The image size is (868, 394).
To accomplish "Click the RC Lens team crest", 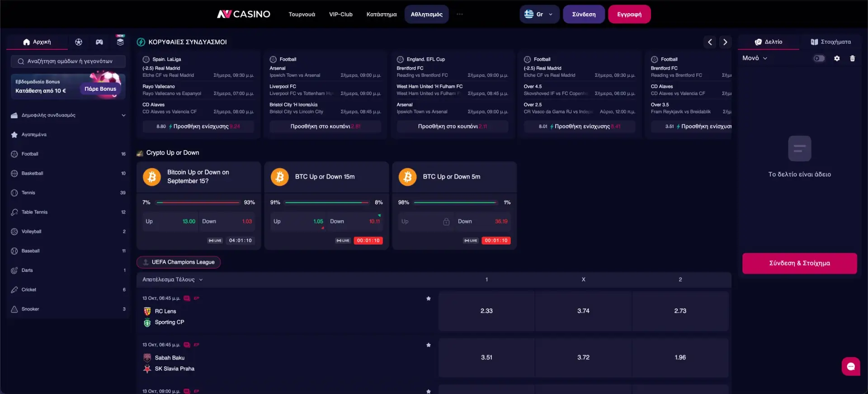I will tap(147, 311).
